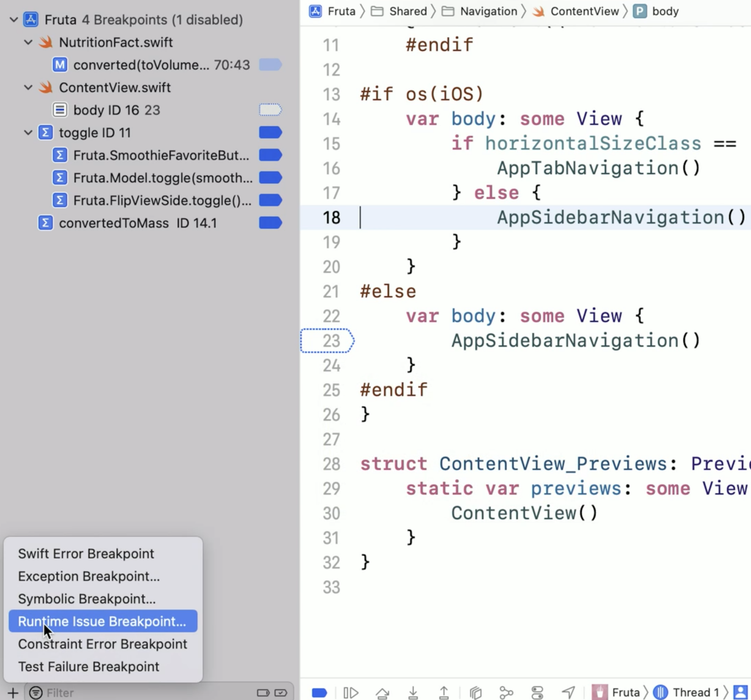Click the pause/continue execution button
This screenshot has width=751, height=700.
point(350,693)
